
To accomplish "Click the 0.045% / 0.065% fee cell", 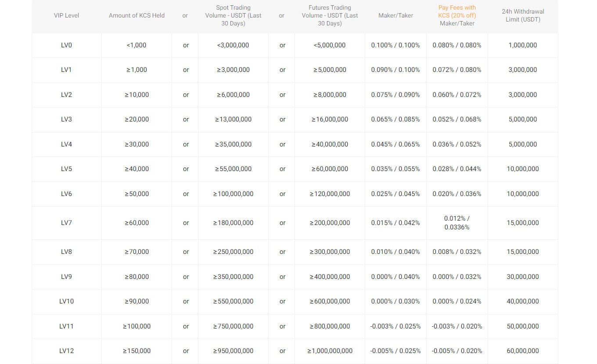I will [x=396, y=144].
